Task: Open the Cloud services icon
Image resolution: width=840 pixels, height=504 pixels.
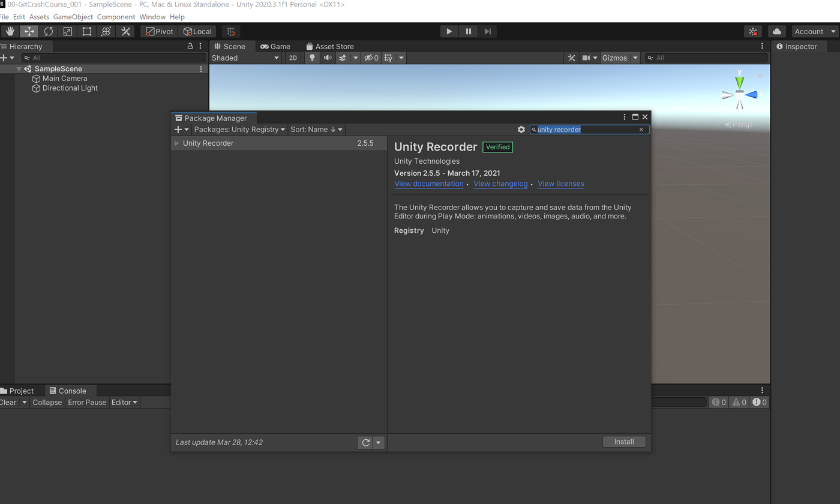Action: (777, 31)
